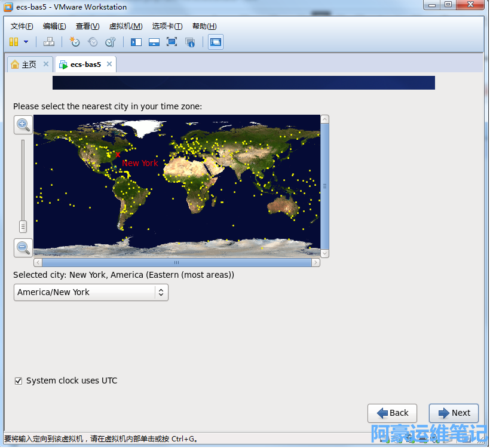
Task: Zoom out on the time zone map
Action: (23, 247)
